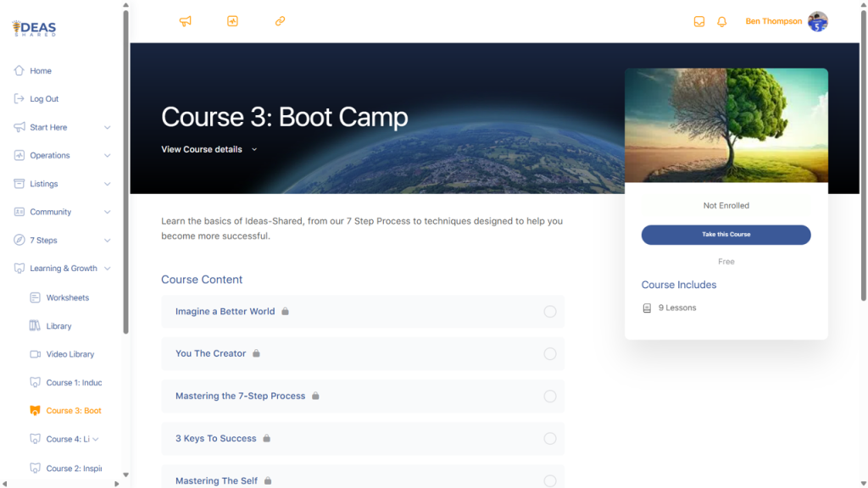Image resolution: width=868 pixels, height=488 pixels.
Task: Open the inbox messages icon
Action: 699,21
